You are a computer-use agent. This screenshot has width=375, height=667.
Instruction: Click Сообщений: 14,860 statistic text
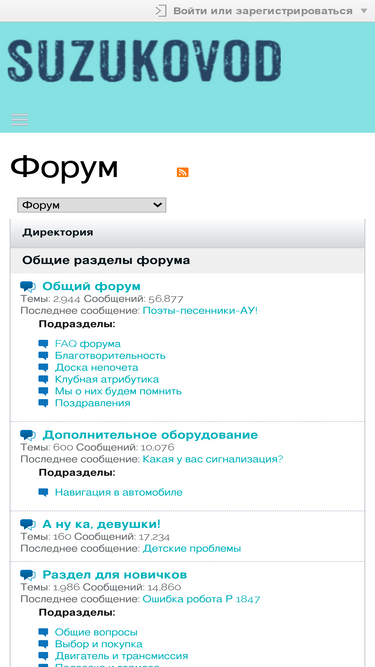point(132,587)
